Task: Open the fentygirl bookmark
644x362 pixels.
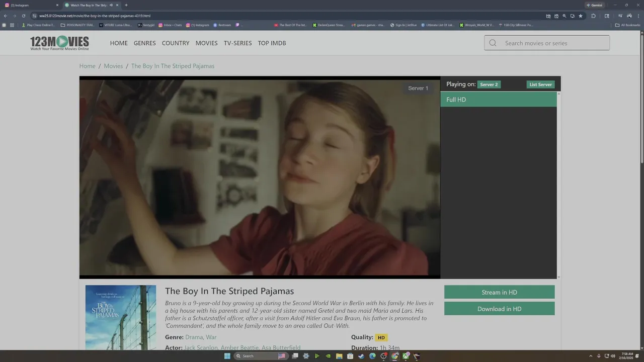Action: click(146, 25)
